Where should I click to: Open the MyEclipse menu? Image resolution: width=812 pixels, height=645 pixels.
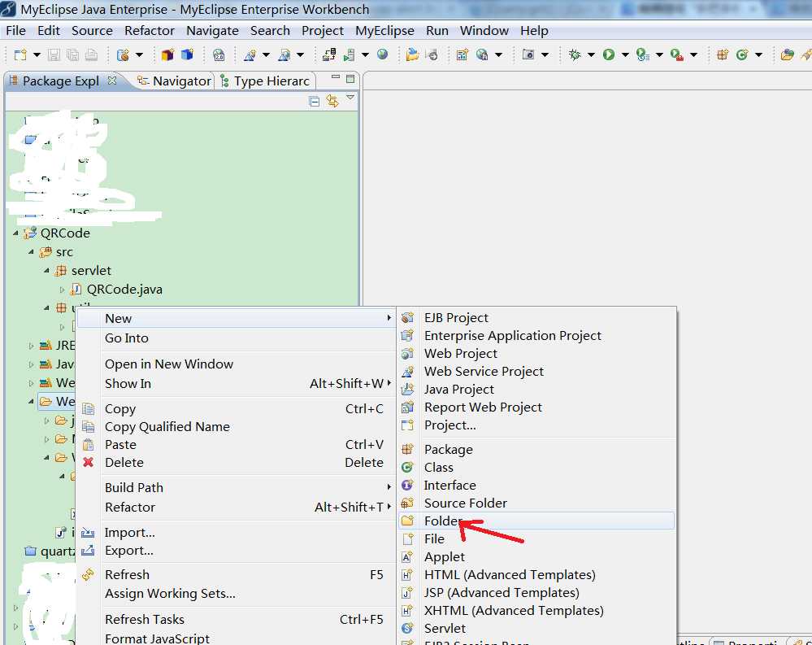[x=384, y=31]
